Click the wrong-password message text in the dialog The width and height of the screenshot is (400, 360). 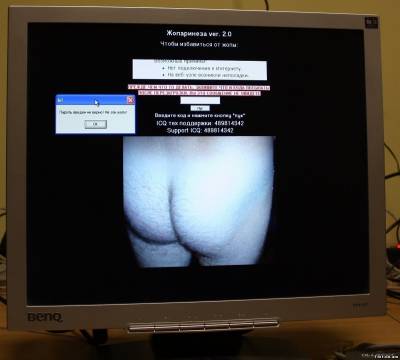[x=93, y=113]
